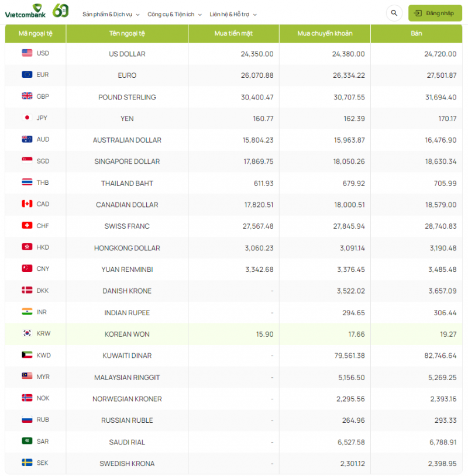Click the Đăng nhập login button
This screenshot has height=476, width=468.
tap(435, 13)
